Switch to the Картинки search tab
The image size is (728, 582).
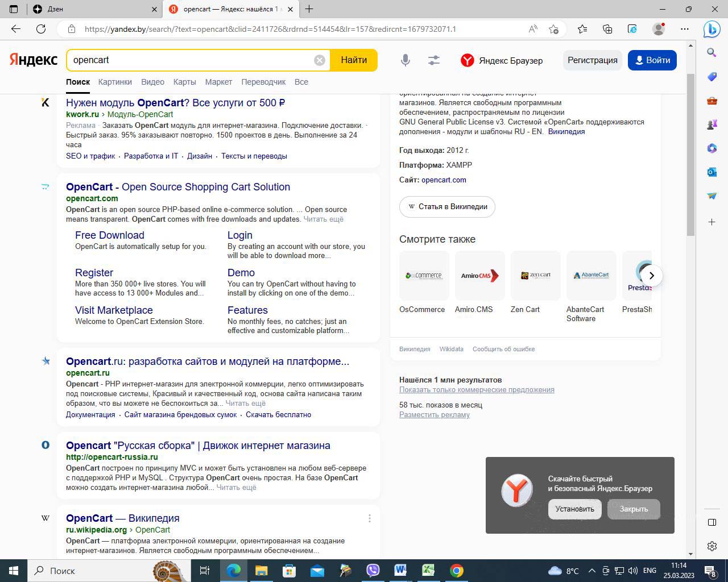click(115, 82)
